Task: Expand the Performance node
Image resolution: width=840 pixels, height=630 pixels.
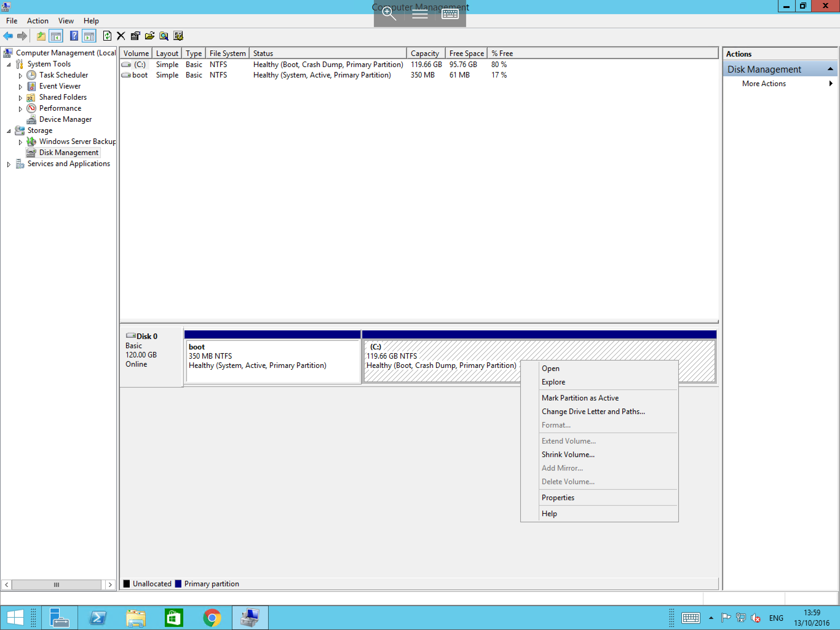Action: coord(21,109)
